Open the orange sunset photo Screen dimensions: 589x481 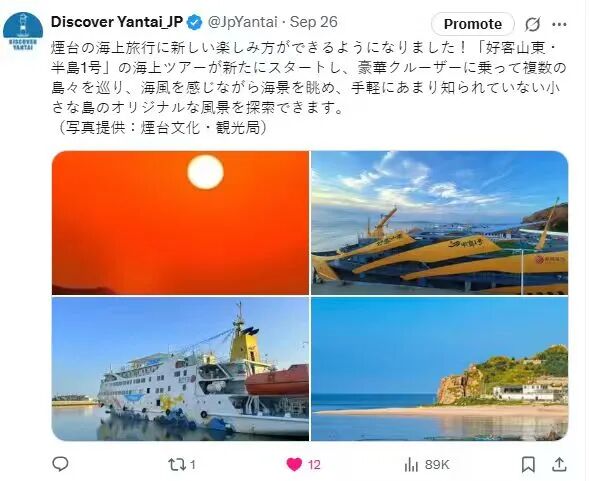[x=180, y=222]
